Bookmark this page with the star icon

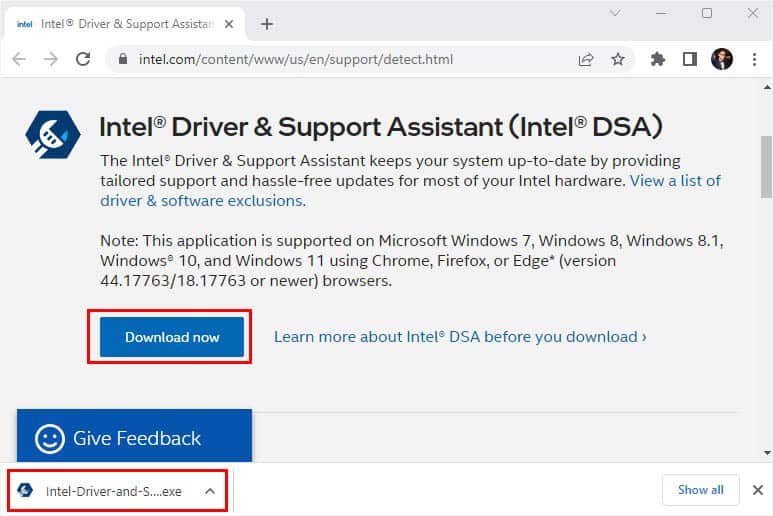618,60
